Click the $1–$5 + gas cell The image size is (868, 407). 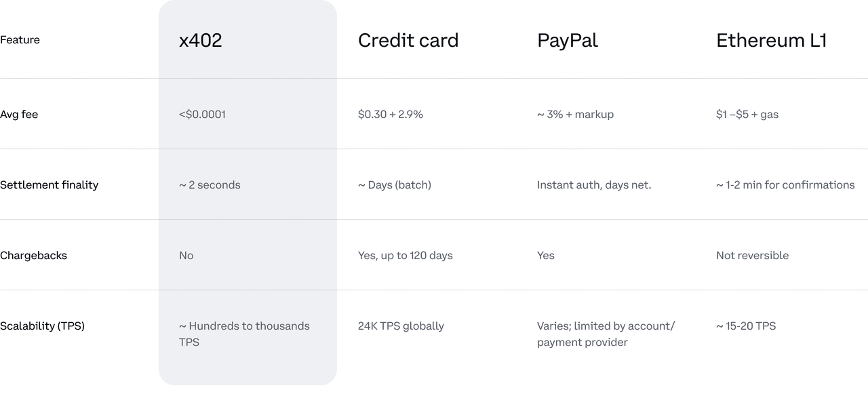pos(747,115)
